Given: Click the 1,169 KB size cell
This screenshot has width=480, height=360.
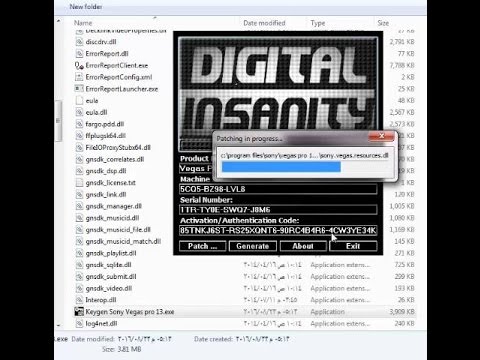Looking at the screenshot, I should (402, 230).
